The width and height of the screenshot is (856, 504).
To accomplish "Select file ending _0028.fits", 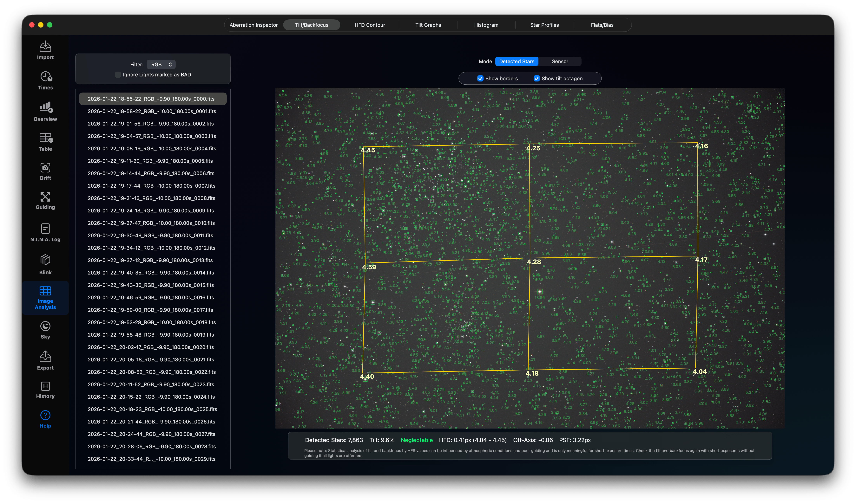I will click(153, 447).
